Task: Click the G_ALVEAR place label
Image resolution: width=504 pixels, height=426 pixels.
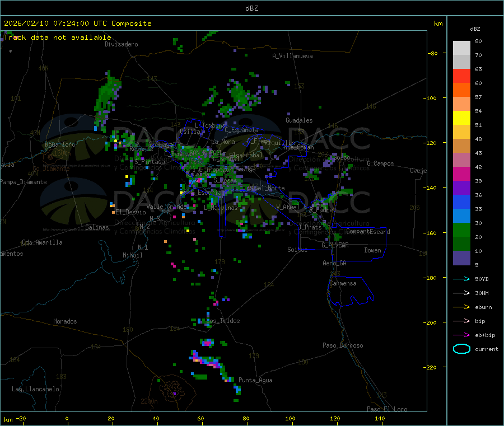Action: point(335,245)
